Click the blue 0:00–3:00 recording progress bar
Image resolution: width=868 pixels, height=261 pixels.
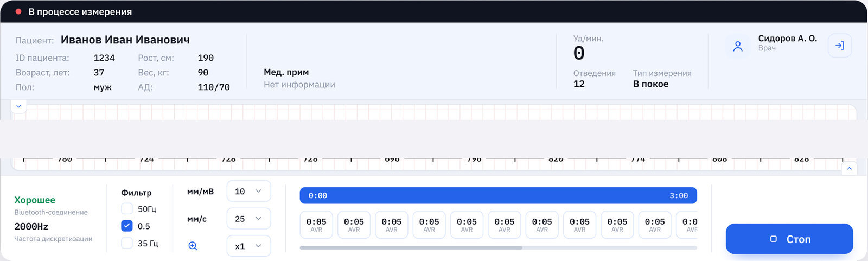tap(498, 195)
